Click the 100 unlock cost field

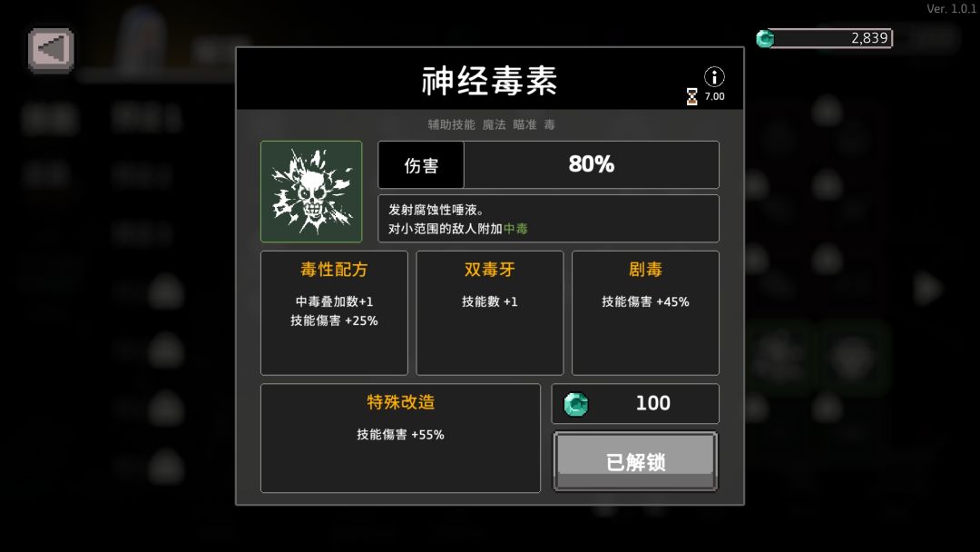click(635, 404)
